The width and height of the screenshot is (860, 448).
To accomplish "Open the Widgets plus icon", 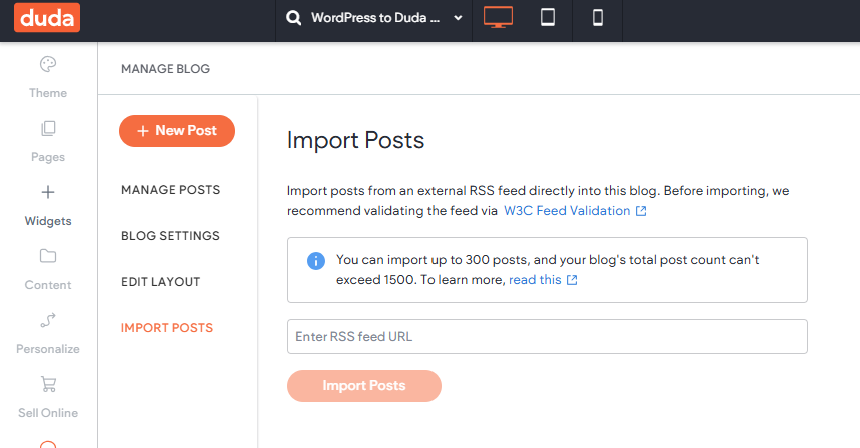I will (x=48, y=192).
